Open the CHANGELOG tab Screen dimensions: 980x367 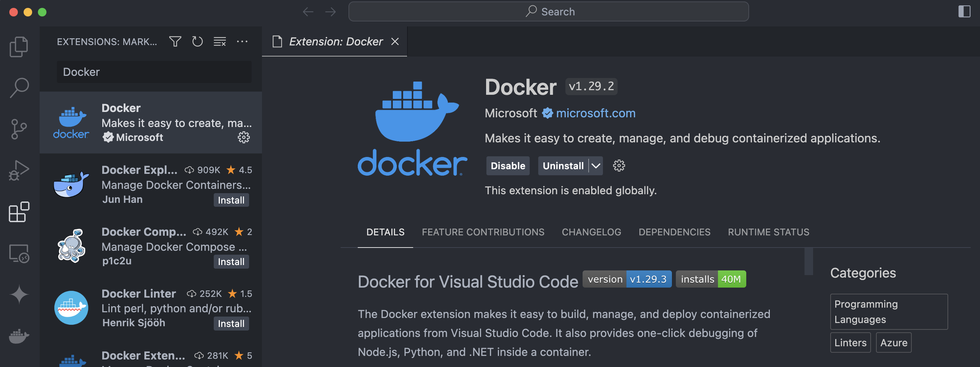tap(591, 232)
